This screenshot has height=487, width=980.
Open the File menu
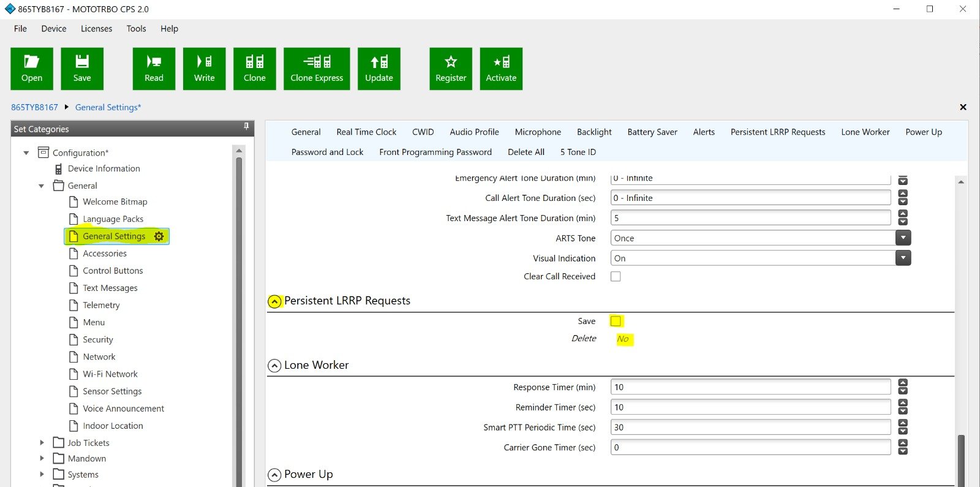click(20, 29)
